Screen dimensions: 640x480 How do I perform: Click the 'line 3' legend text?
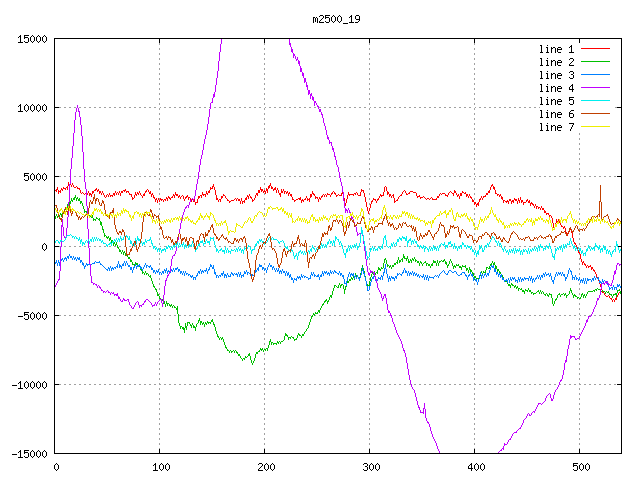pos(557,75)
